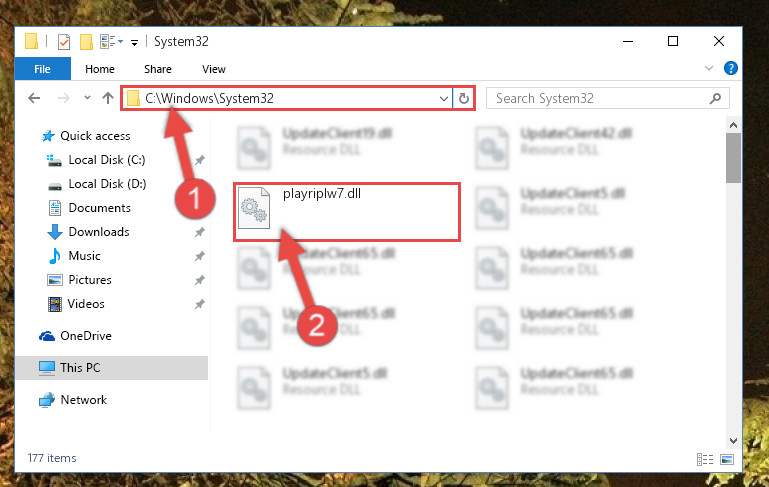Go up one folder with the up arrow
The image size is (769, 487).
point(108,98)
